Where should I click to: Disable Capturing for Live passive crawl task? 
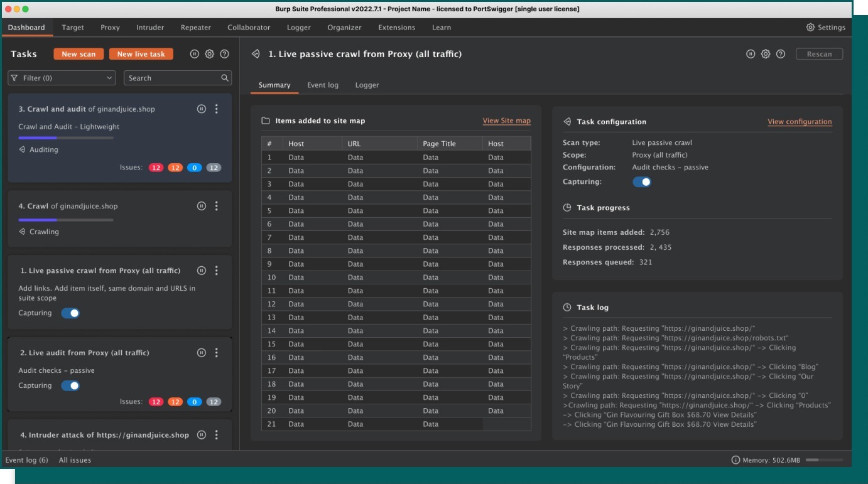click(70, 313)
